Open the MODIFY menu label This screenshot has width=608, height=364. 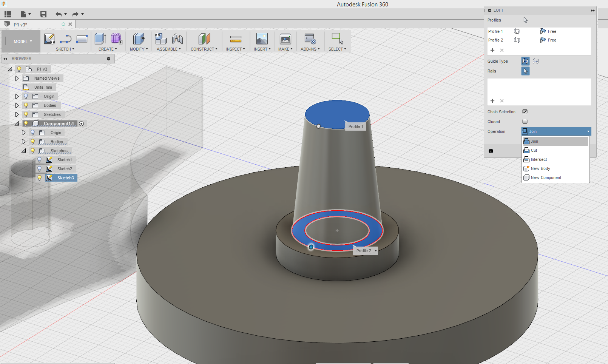tap(139, 49)
